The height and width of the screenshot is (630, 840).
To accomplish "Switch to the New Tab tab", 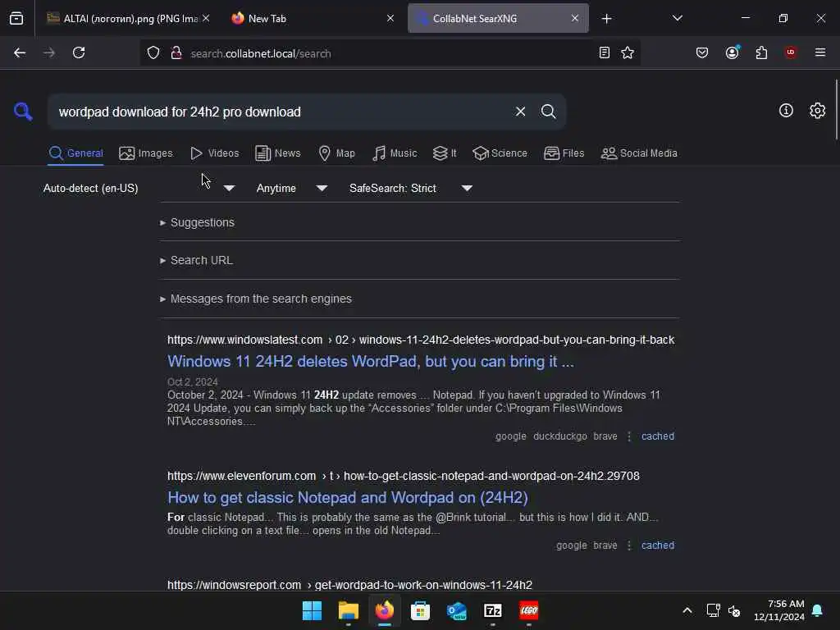I will (x=313, y=18).
